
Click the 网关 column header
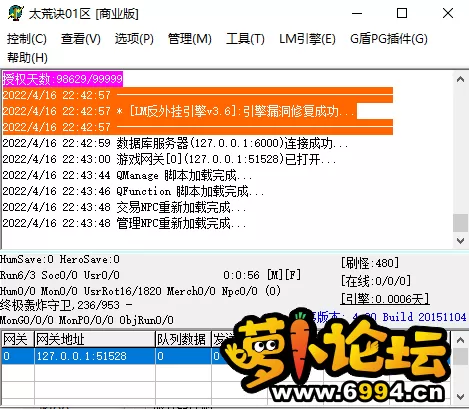coord(18,340)
